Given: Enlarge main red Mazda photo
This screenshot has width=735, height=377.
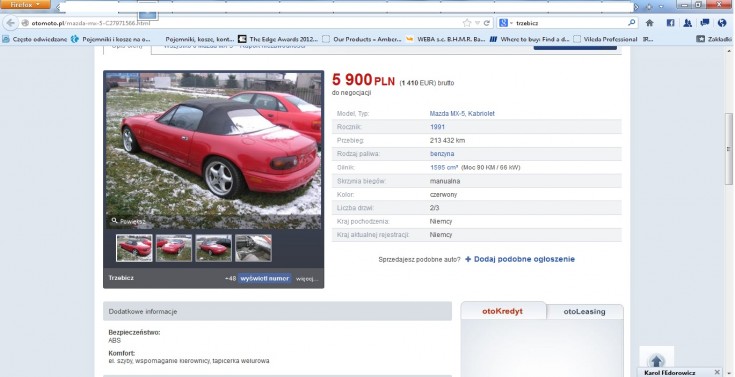Looking at the screenshot, I should click(214, 151).
